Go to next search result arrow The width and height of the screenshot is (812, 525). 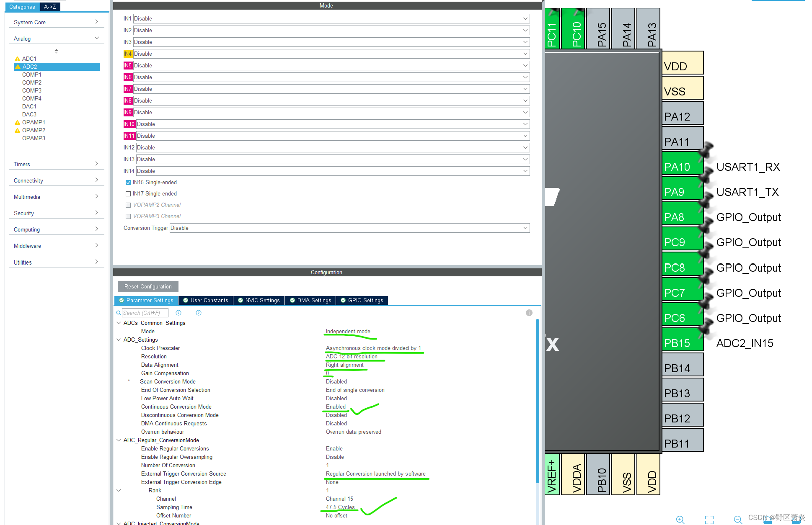199,313
